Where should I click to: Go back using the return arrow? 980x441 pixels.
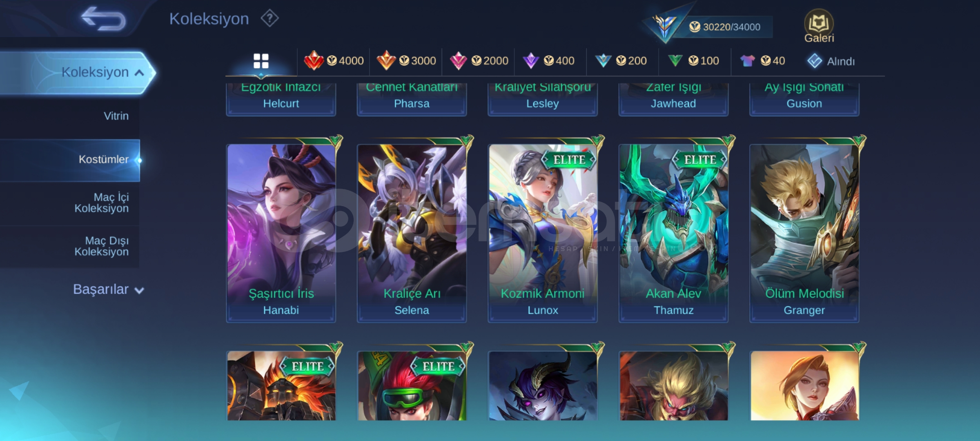point(104,18)
